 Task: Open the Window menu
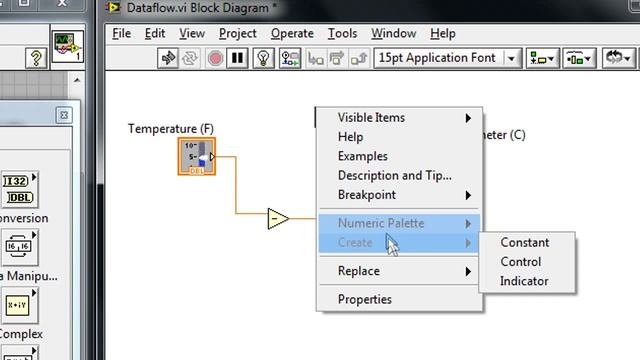pyautogui.click(x=393, y=33)
